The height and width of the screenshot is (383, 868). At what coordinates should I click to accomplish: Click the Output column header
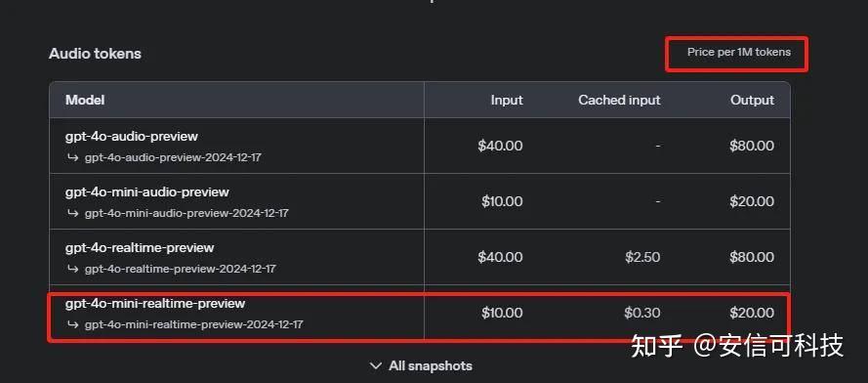point(753,101)
